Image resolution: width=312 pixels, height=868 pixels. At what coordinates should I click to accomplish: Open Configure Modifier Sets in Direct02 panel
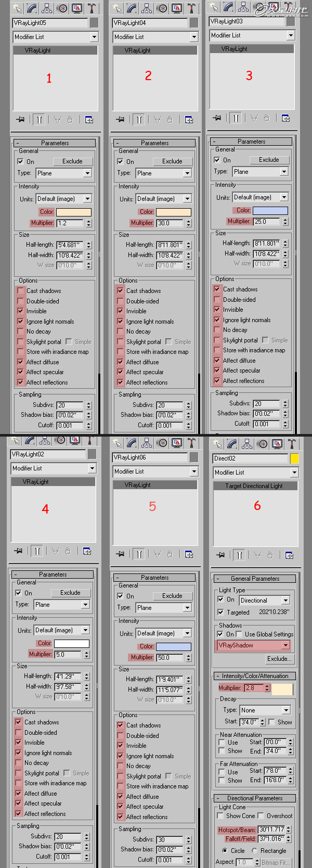click(289, 555)
